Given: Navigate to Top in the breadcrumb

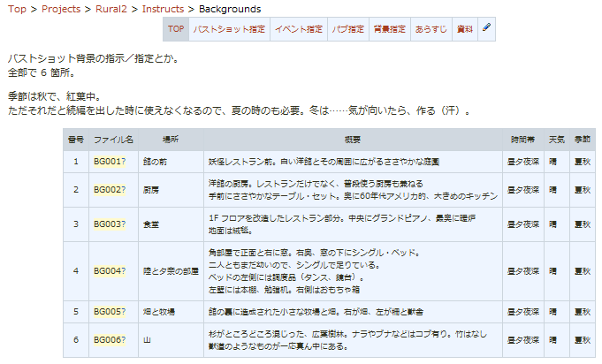Looking at the screenshot, I should coord(17,10).
